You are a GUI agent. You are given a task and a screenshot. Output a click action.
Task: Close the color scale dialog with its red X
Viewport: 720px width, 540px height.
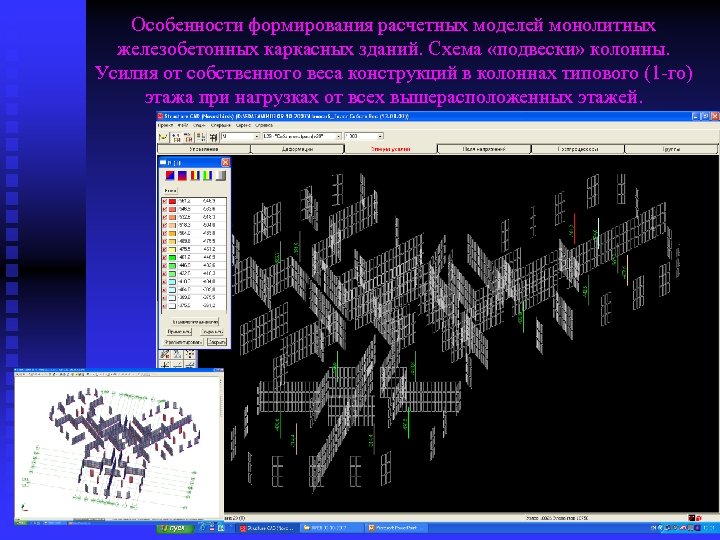click(225, 162)
